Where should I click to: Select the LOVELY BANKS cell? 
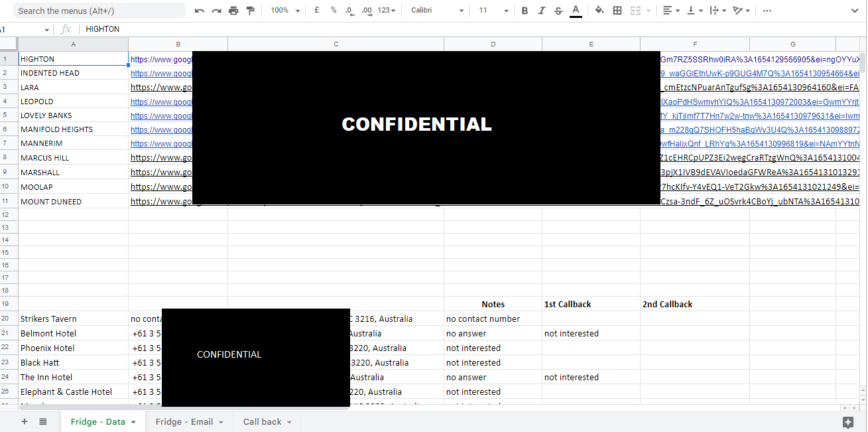(74, 115)
